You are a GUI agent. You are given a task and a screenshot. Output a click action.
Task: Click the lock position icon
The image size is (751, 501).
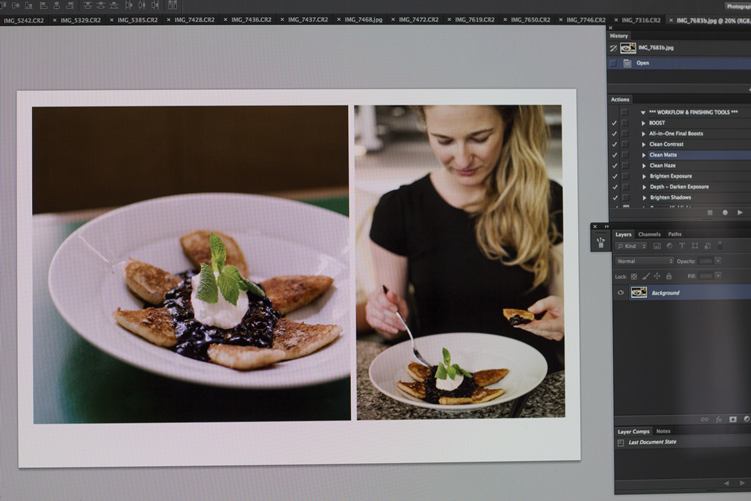pyautogui.click(x=657, y=276)
